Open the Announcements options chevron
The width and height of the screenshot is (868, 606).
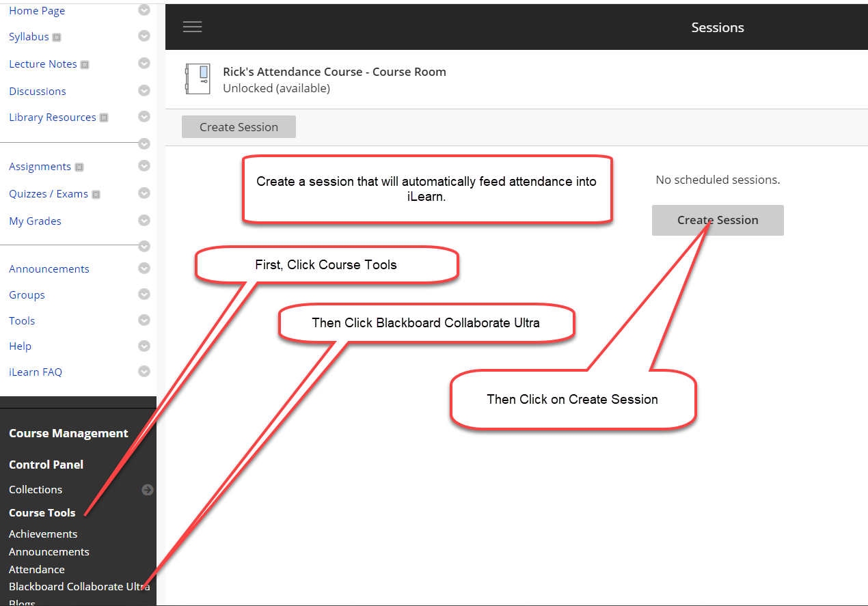click(x=144, y=268)
